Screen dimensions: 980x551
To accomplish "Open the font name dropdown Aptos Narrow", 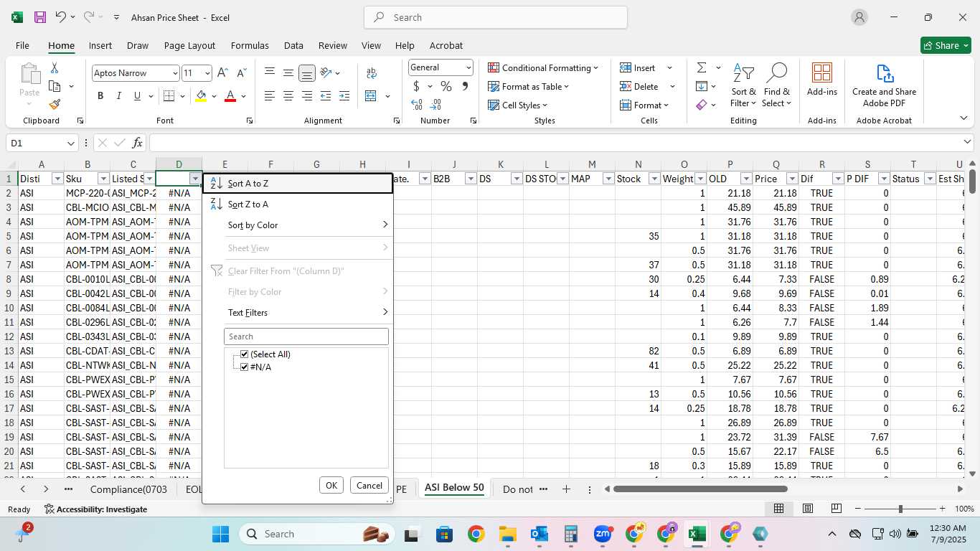I will click(x=175, y=73).
